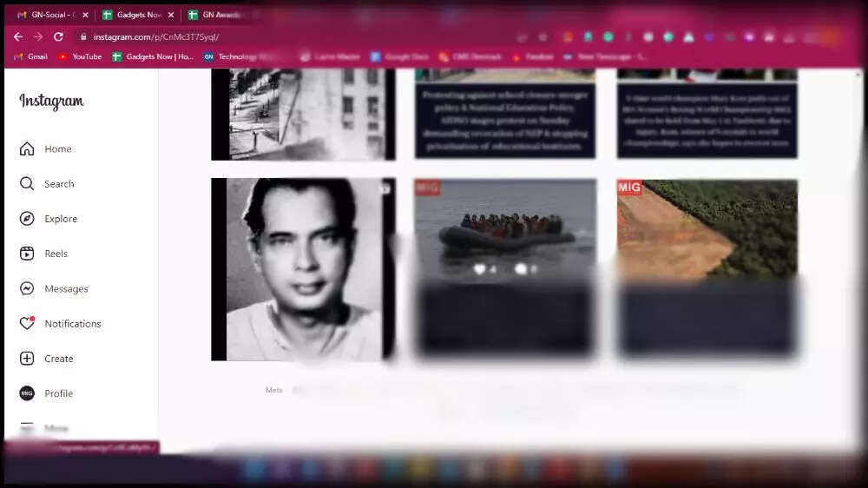Click the Create plus icon
The width and height of the screenshot is (868, 488).
[27, 359]
